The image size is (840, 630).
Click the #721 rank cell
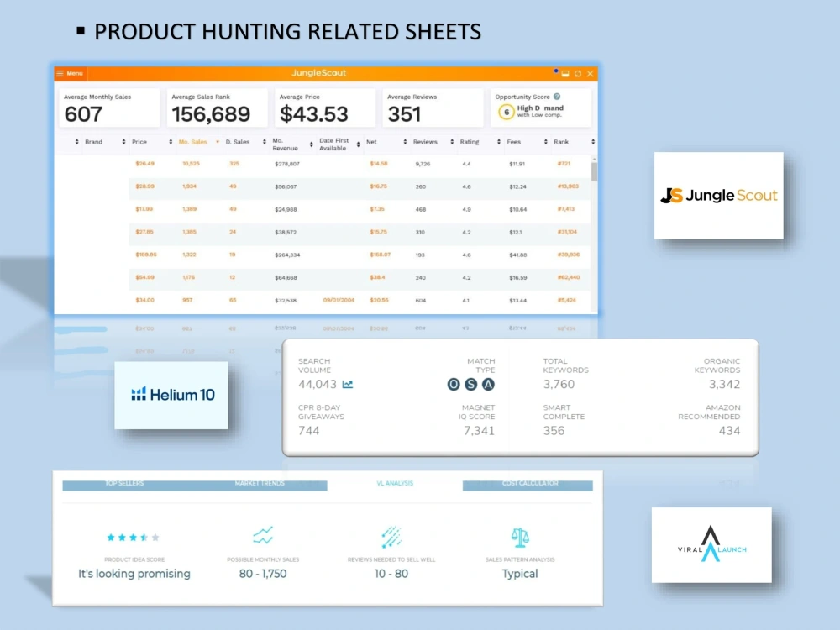click(x=564, y=164)
